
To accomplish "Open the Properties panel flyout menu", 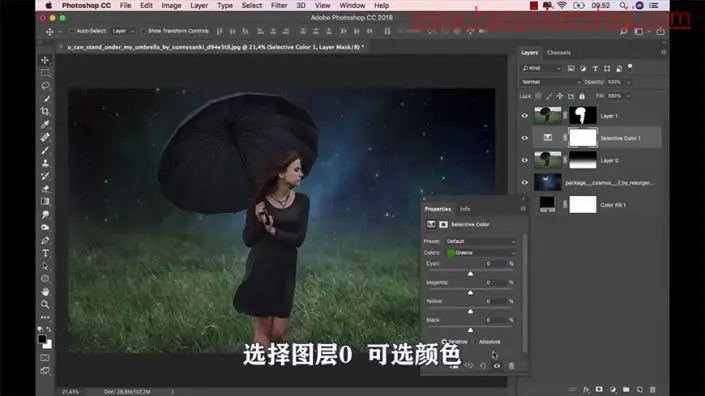I will click(522, 209).
